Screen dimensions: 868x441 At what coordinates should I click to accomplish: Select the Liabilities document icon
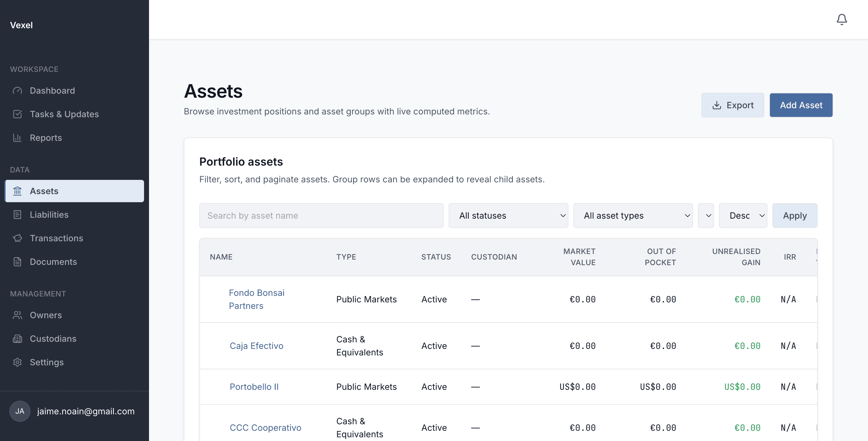17,214
